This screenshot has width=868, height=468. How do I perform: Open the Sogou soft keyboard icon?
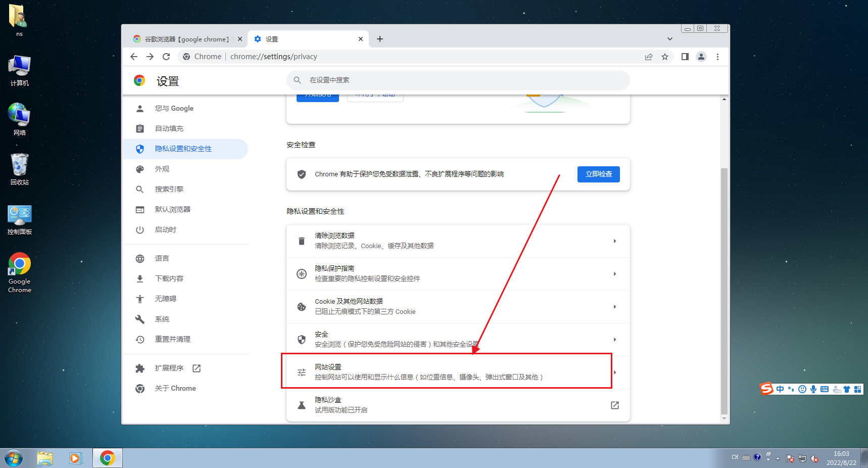[825, 389]
